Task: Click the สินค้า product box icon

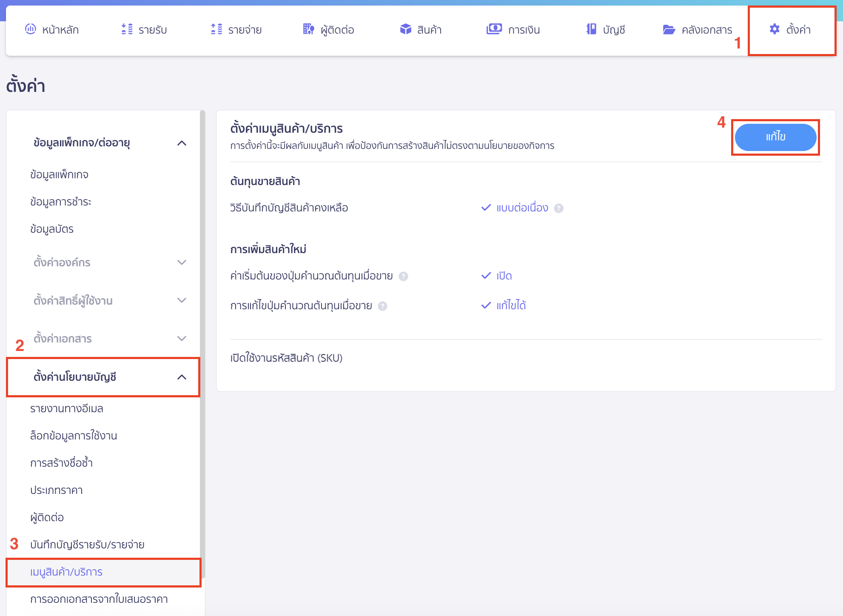Action: [x=405, y=29]
